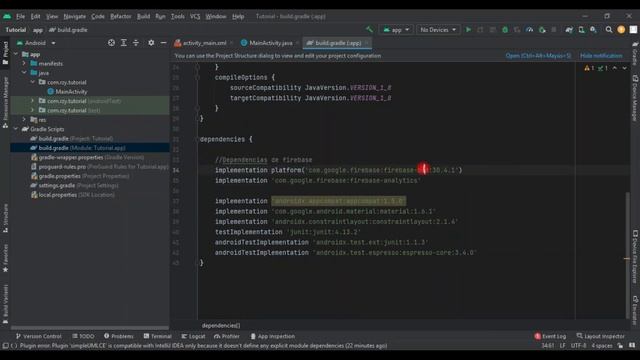
Task: Hide the Project panel with minus icon
Action: tap(163, 43)
